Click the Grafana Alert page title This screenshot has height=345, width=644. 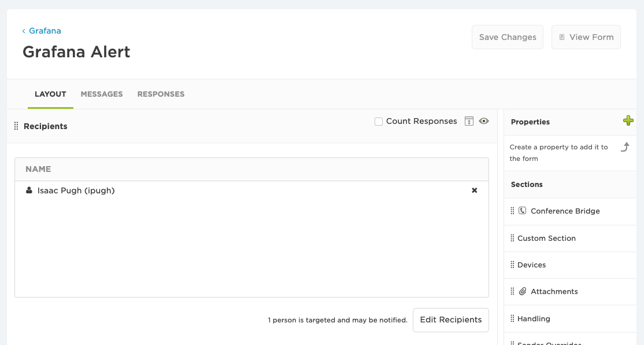tap(76, 52)
